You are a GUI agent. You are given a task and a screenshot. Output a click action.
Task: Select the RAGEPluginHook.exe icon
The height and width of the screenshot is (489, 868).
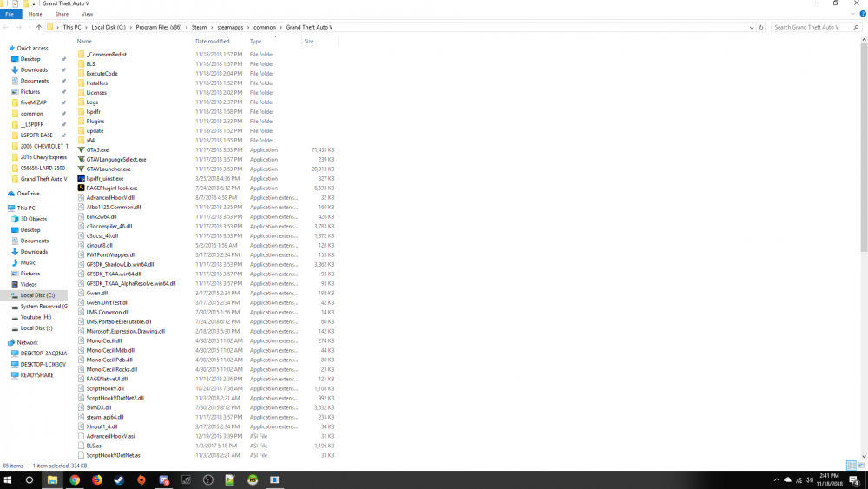(81, 188)
